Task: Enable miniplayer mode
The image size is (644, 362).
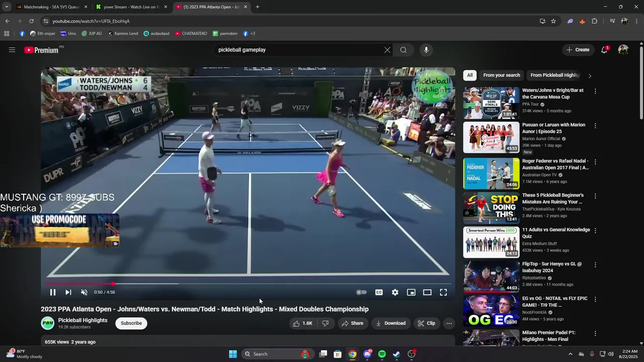Action: [x=411, y=292]
